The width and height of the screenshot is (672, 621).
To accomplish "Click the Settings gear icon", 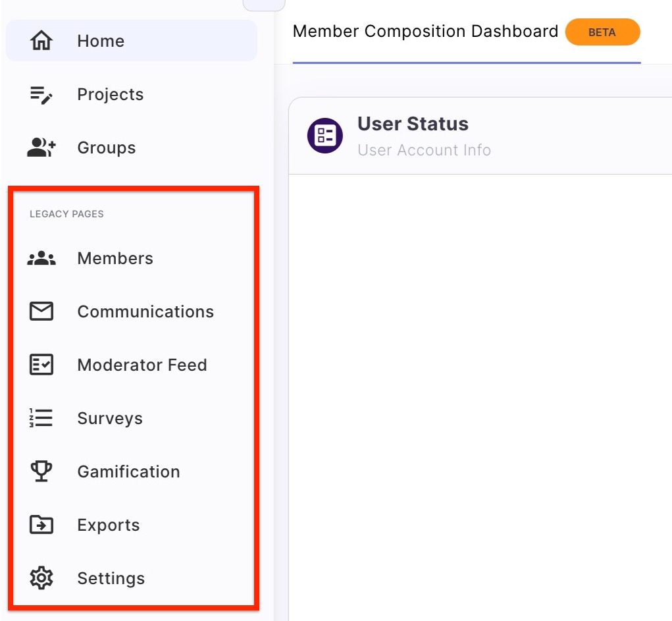I will (x=41, y=578).
